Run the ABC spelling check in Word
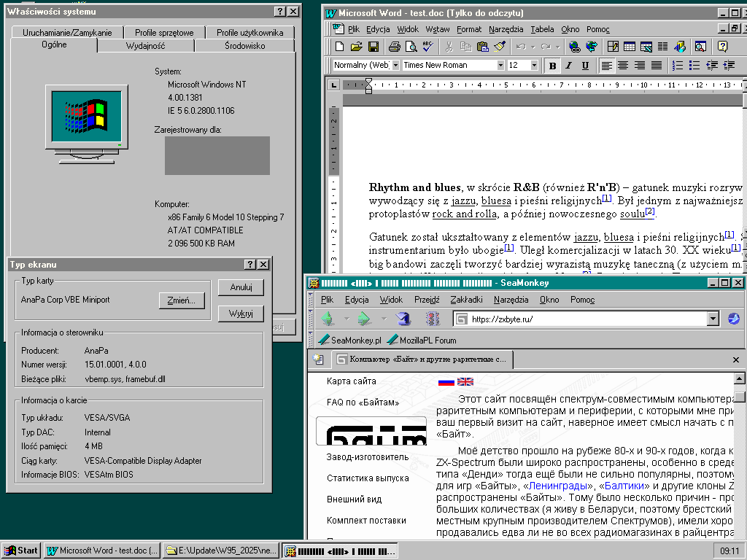 point(427,46)
